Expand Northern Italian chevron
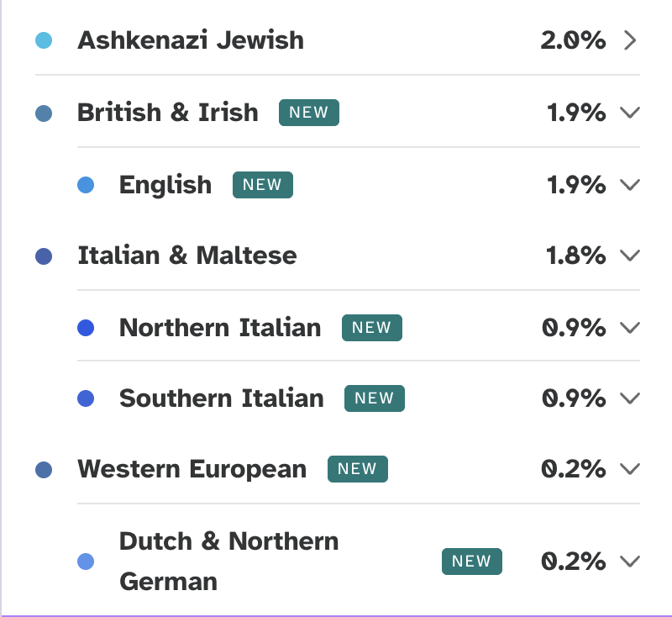Image resolution: width=672 pixels, height=617 pixels. tap(629, 328)
